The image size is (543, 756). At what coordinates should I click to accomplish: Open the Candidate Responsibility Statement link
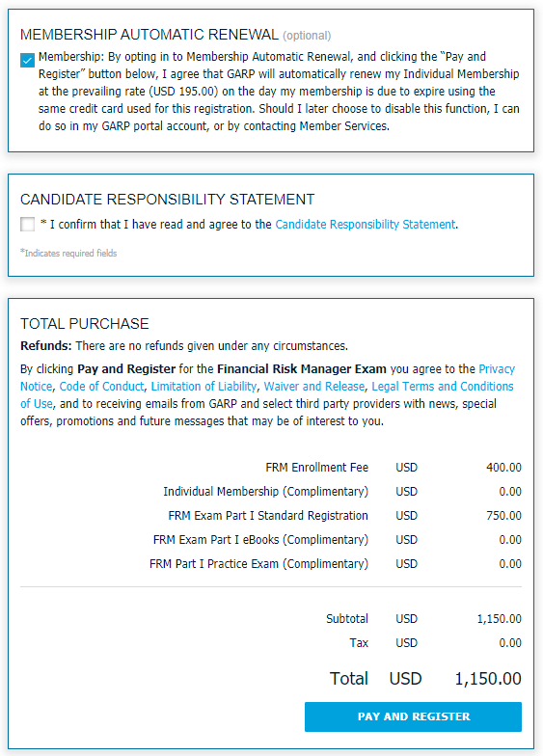click(x=365, y=224)
